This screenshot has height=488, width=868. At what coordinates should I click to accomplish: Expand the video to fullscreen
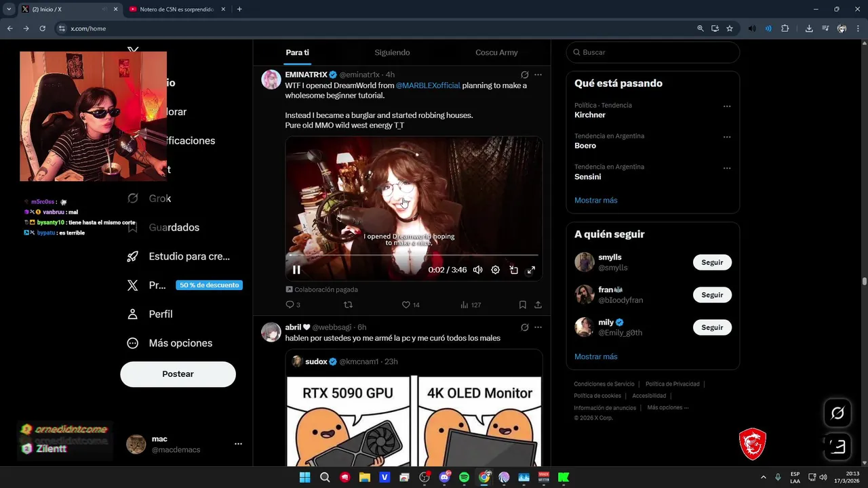[531, 270]
